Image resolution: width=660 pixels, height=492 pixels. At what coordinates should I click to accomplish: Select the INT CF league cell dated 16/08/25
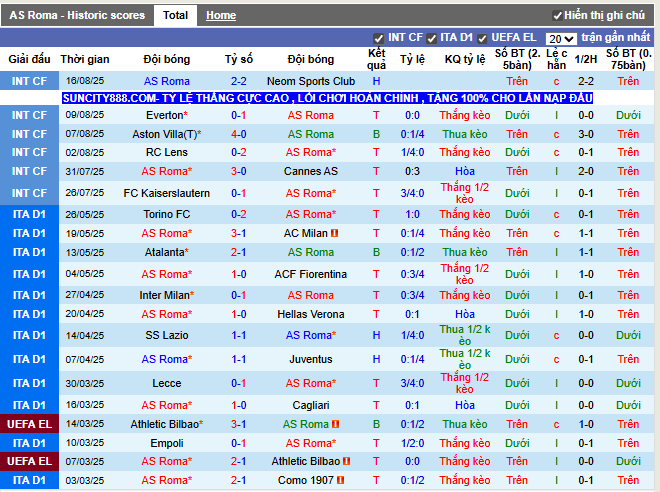29,81
